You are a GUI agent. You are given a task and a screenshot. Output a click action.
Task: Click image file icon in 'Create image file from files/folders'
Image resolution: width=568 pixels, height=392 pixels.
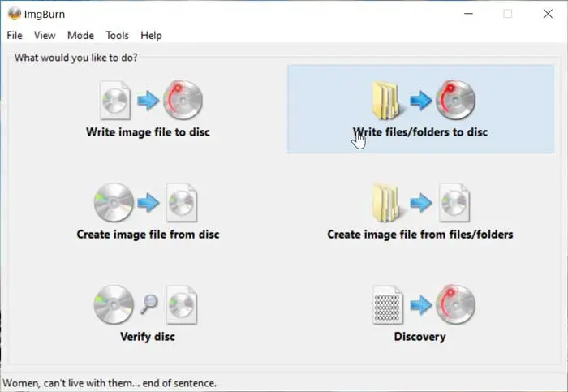pyautogui.click(x=454, y=203)
